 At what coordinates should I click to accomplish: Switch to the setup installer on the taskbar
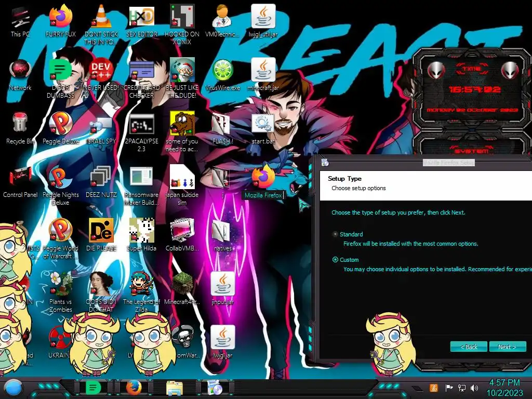(215, 388)
